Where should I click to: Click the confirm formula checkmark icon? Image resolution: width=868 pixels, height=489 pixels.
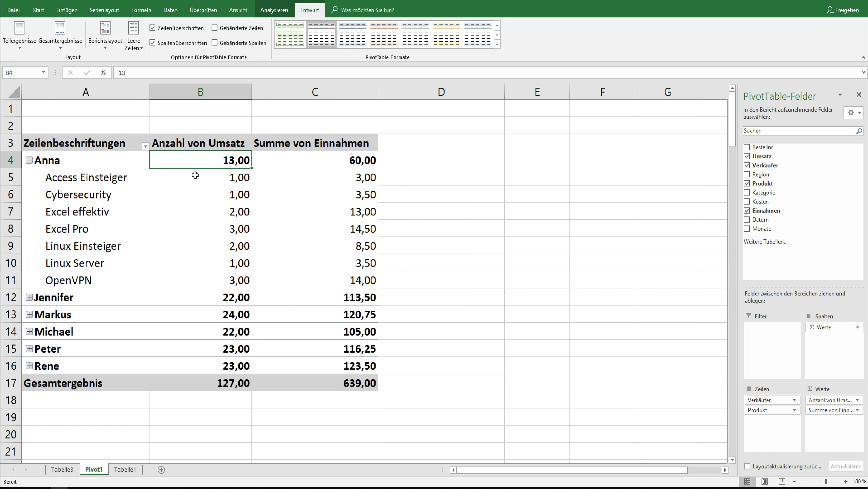pyautogui.click(x=87, y=73)
